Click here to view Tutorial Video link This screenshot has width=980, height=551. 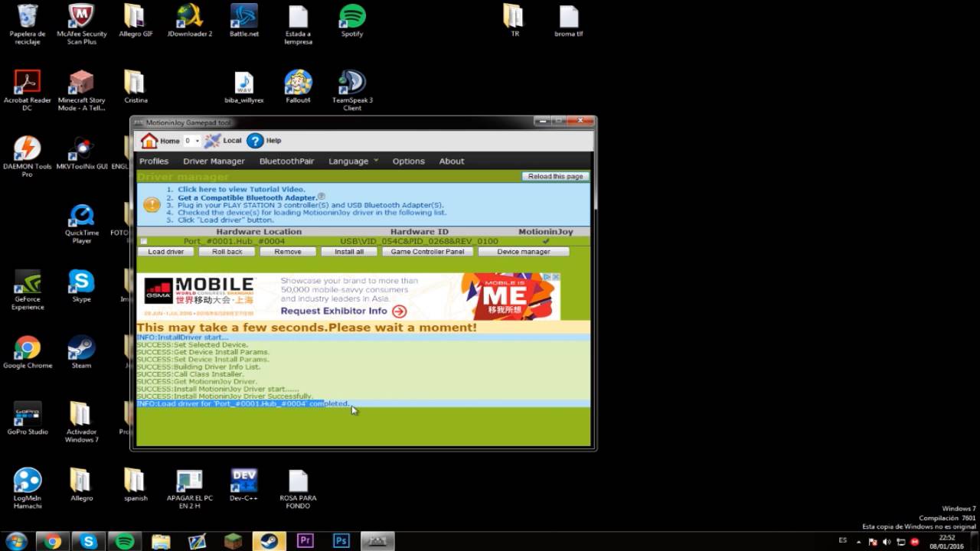[241, 189]
